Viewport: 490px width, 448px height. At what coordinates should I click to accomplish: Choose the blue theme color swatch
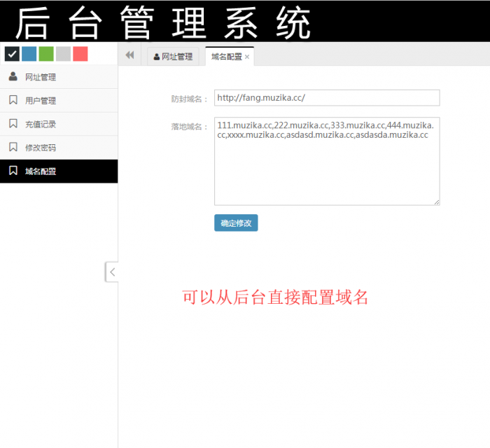tap(29, 54)
